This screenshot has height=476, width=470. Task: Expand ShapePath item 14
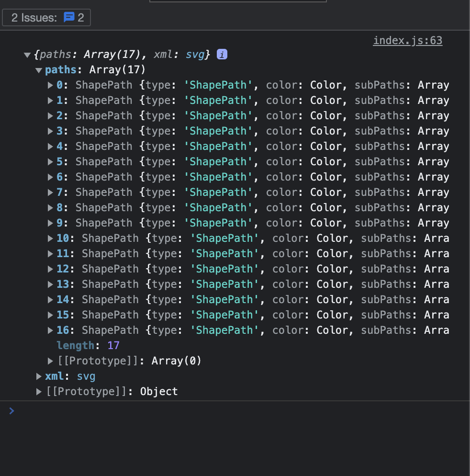pos(50,300)
